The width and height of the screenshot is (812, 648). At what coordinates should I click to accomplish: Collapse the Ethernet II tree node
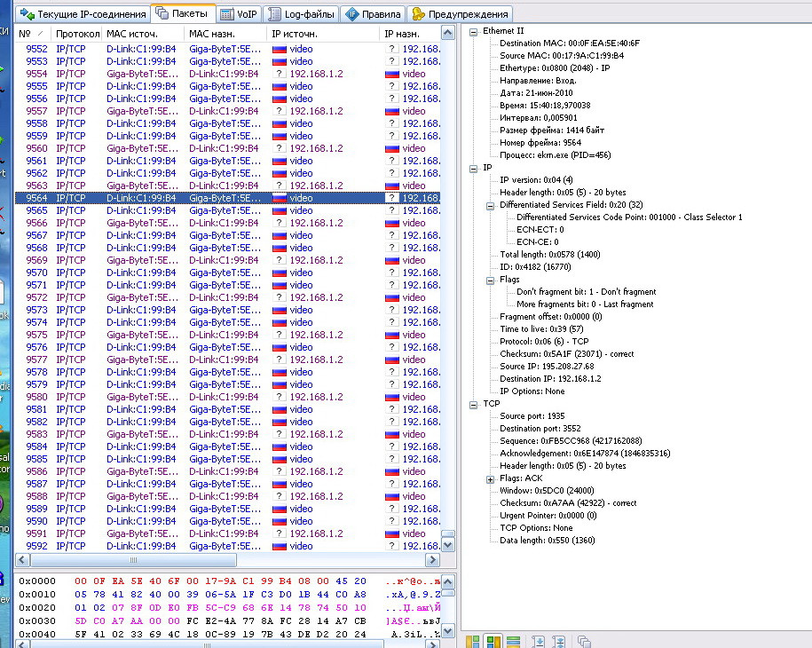pos(473,32)
